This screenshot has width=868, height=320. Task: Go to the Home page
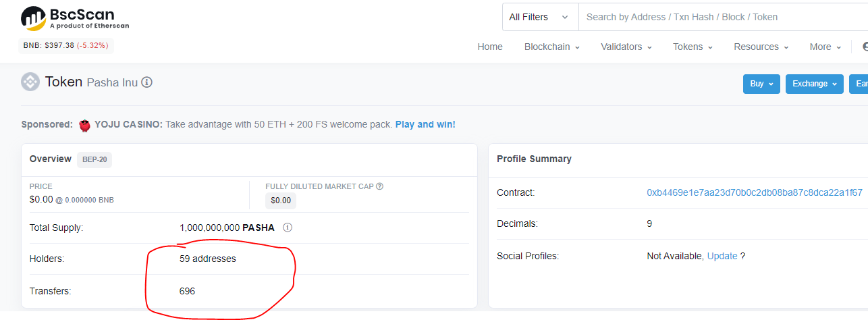click(x=490, y=47)
